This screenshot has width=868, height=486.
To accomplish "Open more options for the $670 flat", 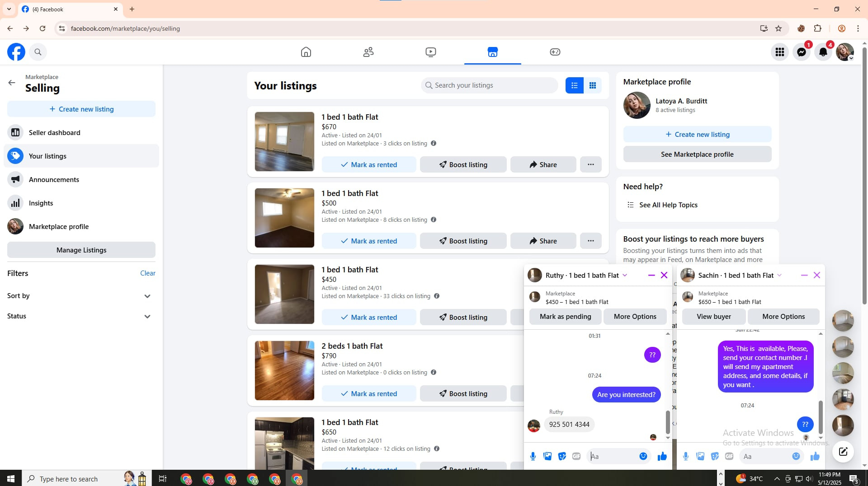I will pos(591,164).
